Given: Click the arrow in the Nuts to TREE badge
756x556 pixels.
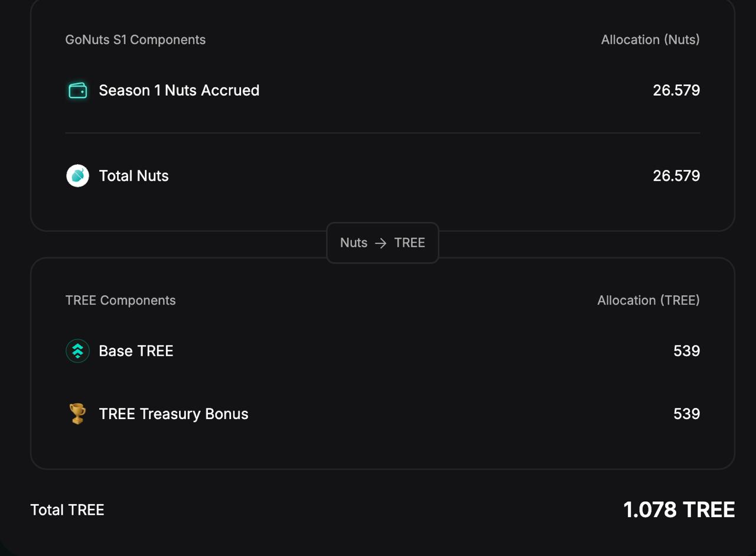Looking at the screenshot, I should coord(381,243).
